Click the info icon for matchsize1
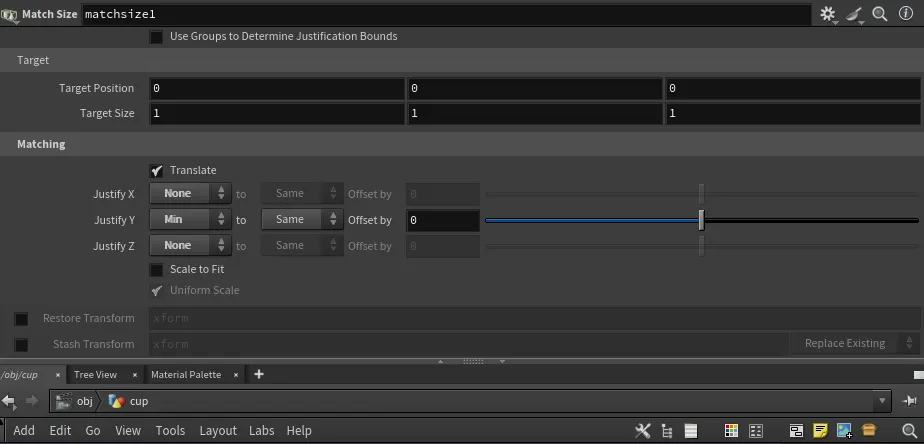 pos(906,14)
